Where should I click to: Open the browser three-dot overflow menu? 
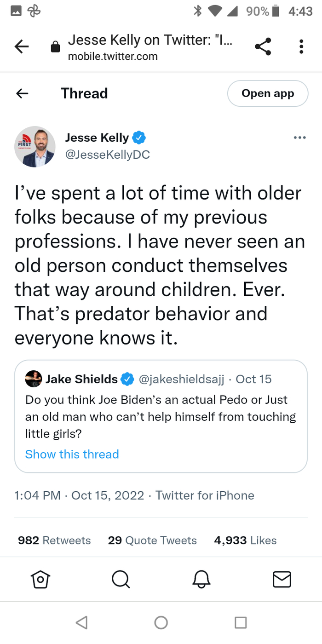pos(301,46)
